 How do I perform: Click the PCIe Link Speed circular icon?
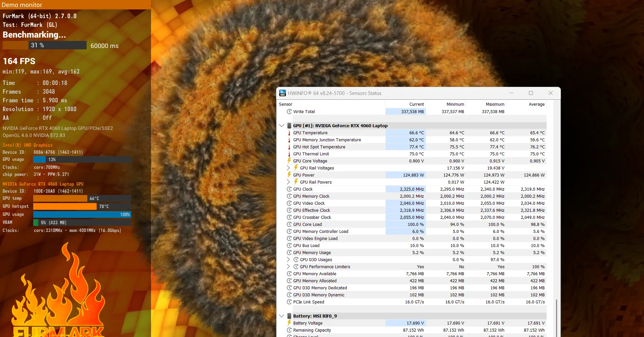[289, 302]
